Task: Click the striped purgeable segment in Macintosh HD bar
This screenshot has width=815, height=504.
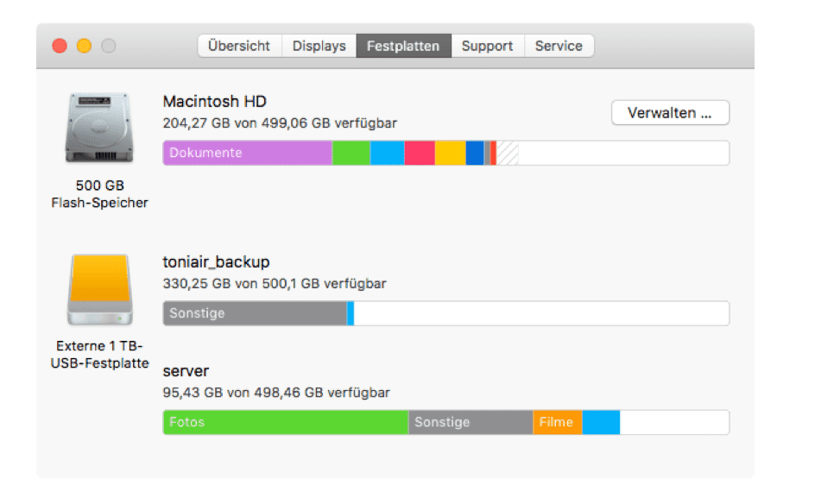Action: (x=508, y=153)
